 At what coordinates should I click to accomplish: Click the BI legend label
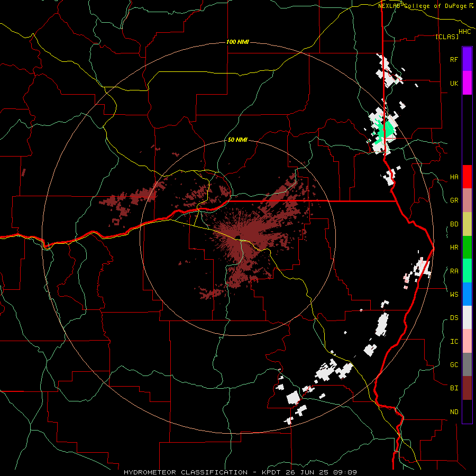coord(454,388)
